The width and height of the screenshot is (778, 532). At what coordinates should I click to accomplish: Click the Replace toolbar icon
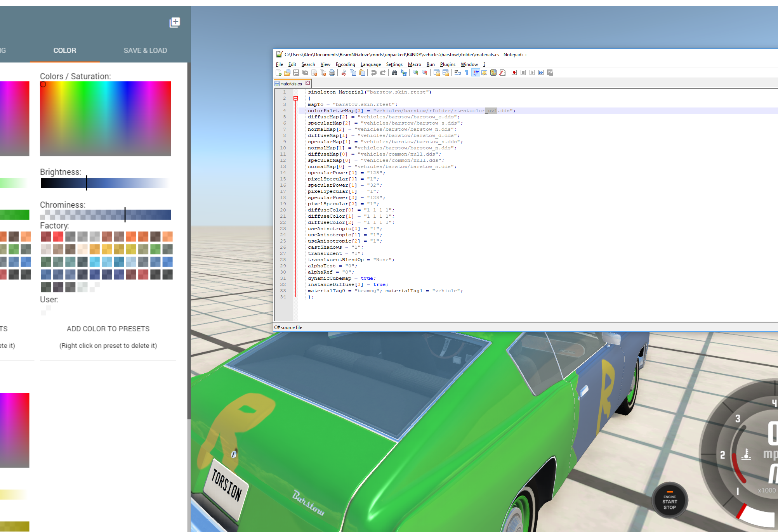(x=404, y=73)
